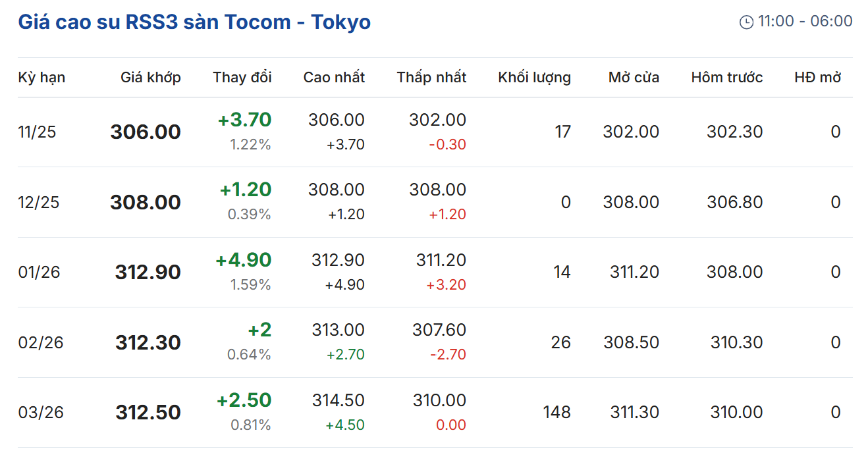This screenshot has width=868, height=449.
Task: Select the 12/25 contract row label
Action: pyautogui.click(x=38, y=202)
